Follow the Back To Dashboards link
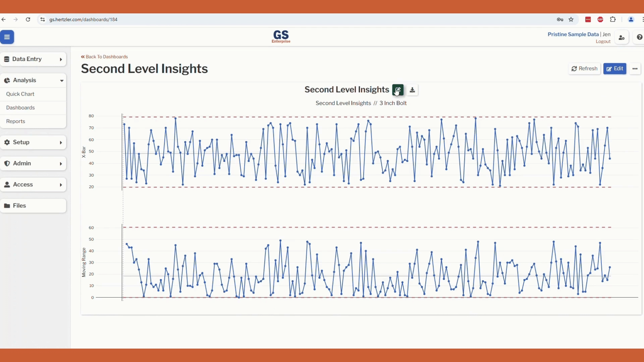Screen dimensions: 644x362 point(104,57)
